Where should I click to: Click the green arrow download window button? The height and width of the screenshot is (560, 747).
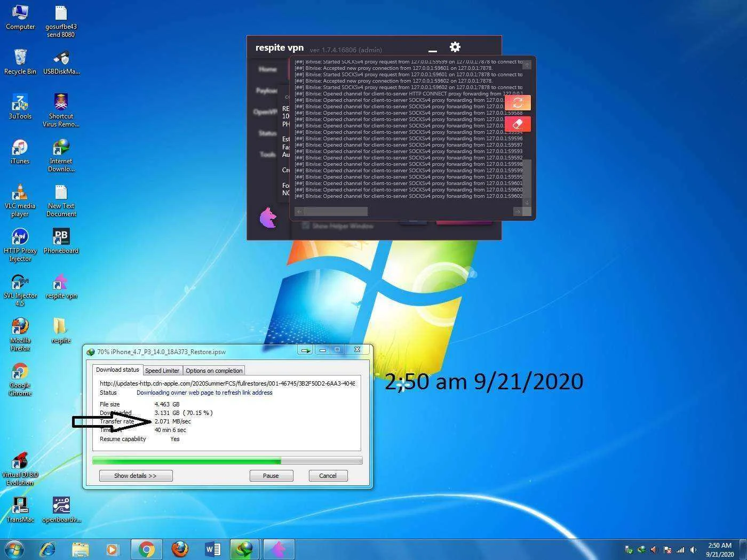pos(306,350)
